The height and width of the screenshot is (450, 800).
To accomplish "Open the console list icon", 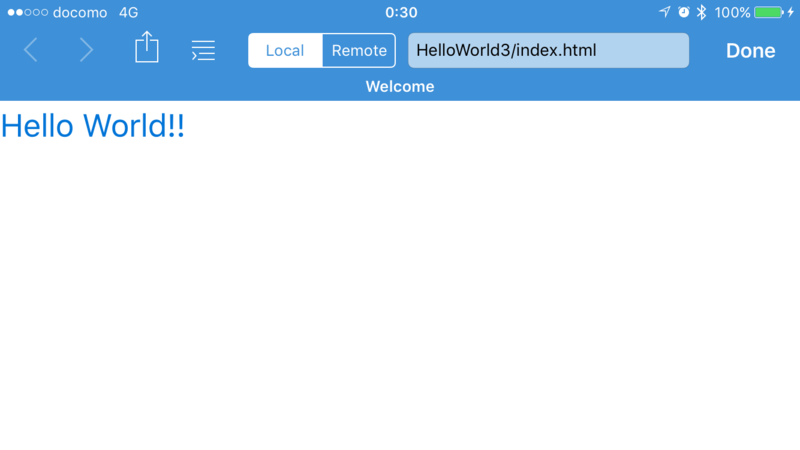I will point(203,51).
